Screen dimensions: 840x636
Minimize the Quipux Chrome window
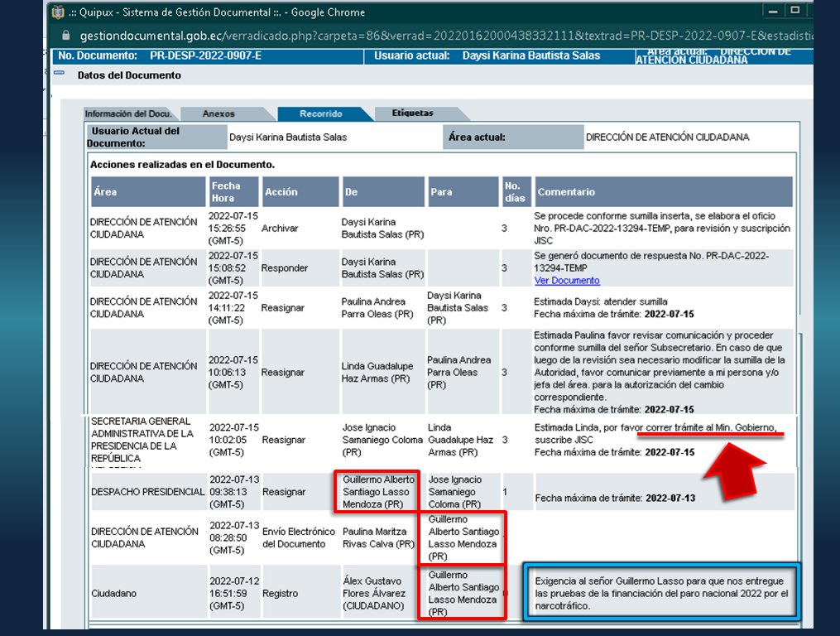tap(773, 11)
